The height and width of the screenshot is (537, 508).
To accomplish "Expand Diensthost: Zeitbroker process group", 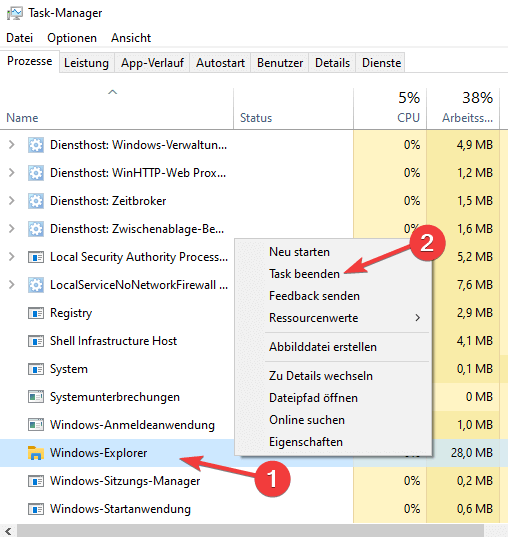I will coord(12,201).
